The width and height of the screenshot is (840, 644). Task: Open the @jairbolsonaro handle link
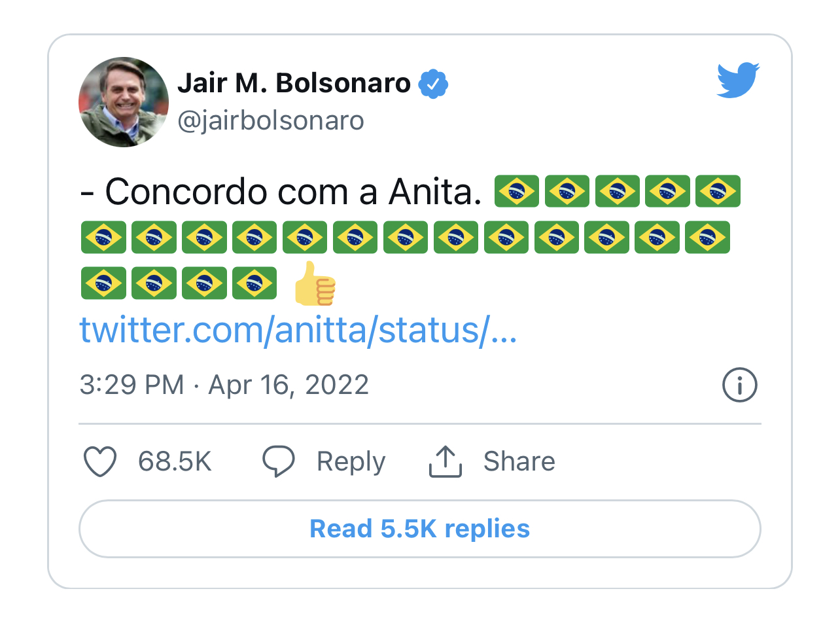click(271, 120)
